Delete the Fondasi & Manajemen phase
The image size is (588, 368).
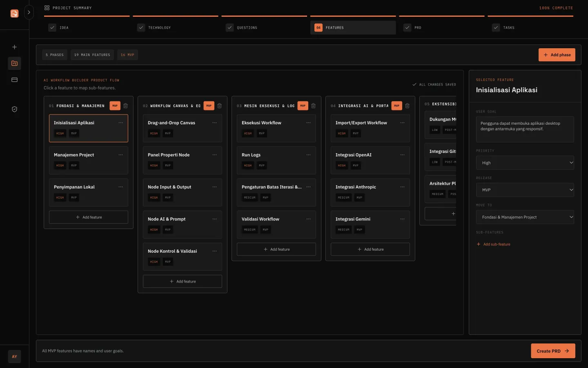pyautogui.click(x=125, y=105)
